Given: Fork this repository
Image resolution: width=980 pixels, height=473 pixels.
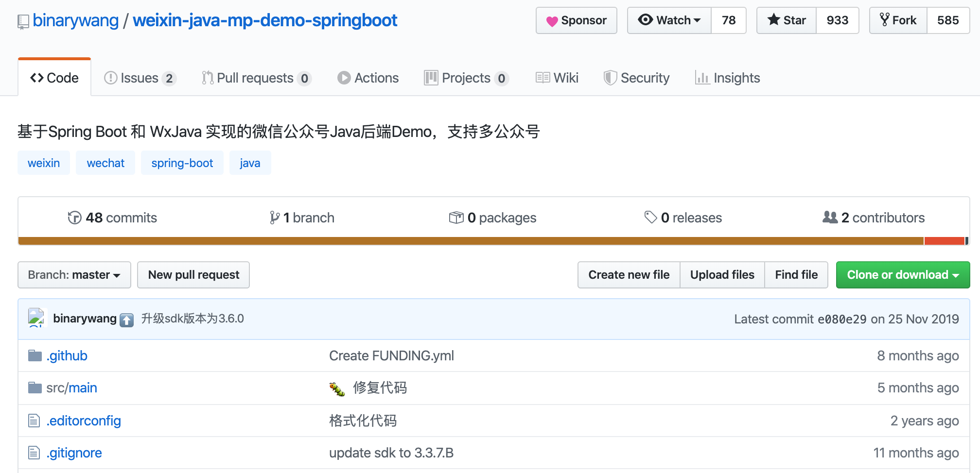Looking at the screenshot, I should [x=898, y=20].
